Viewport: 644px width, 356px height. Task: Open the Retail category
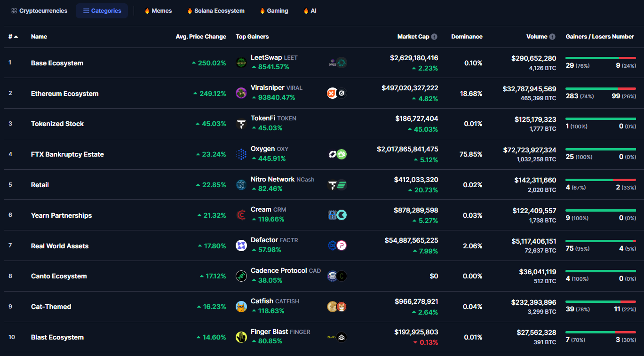[x=40, y=185]
